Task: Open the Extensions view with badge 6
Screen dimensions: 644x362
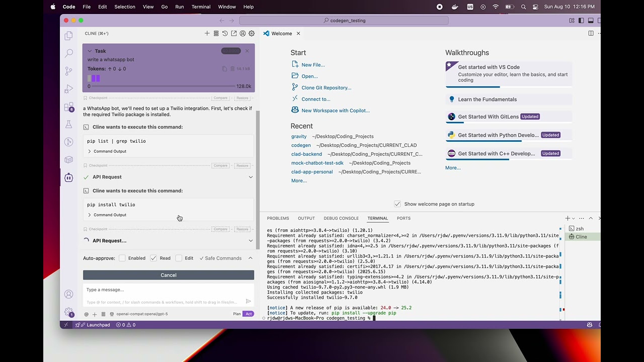Action: click(x=69, y=107)
